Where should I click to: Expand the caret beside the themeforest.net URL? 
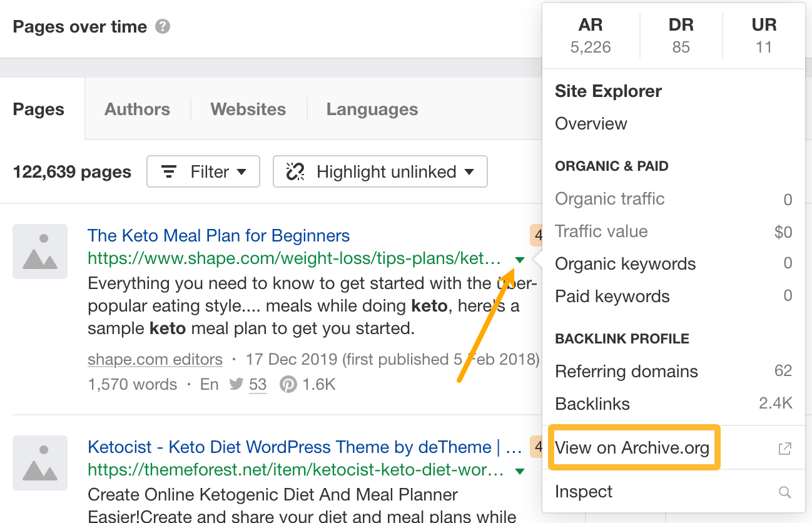pos(520,470)
